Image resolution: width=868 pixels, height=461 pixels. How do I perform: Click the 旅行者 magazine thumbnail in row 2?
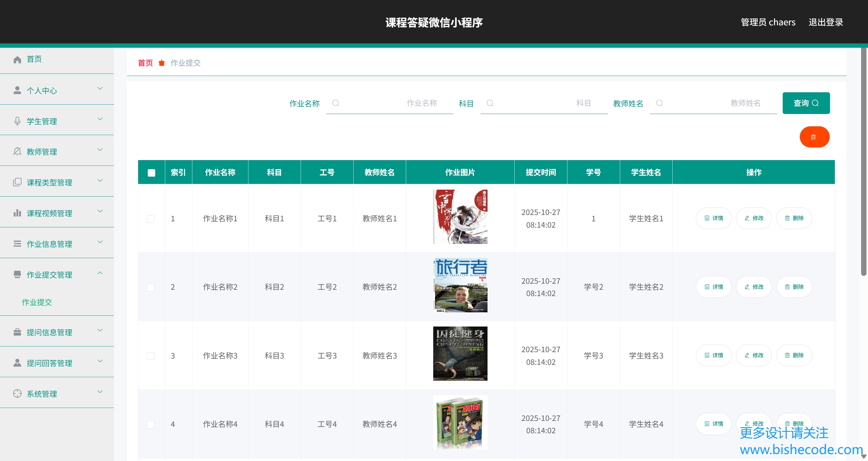(460, 285)
